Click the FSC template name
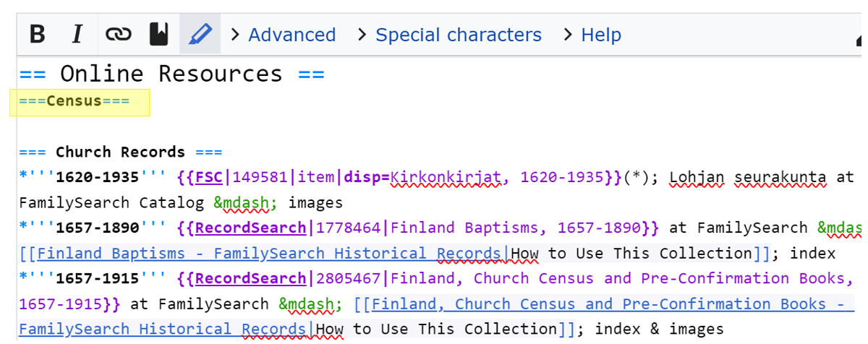 [x=209, y=178]
